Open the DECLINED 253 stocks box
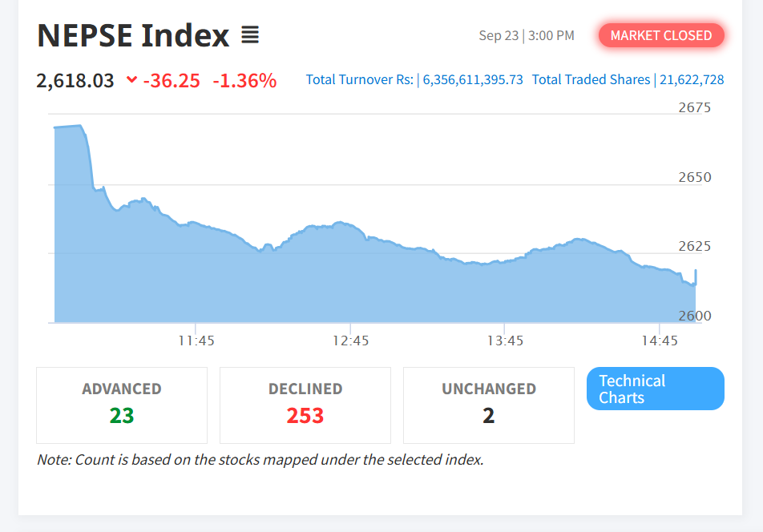Screen dimensions: 763x532 tap(305, 405)
